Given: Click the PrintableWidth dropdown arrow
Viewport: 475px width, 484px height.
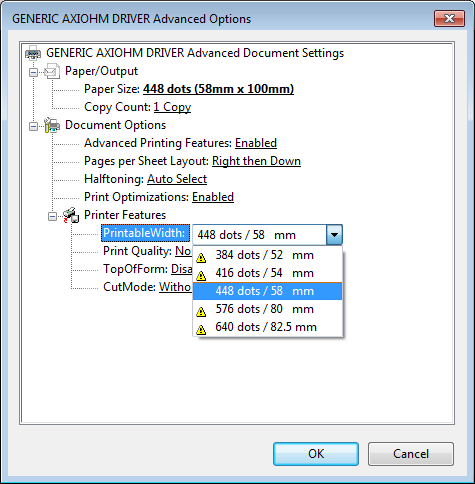Looking at the screenshot, I should [x=334, y=235].
